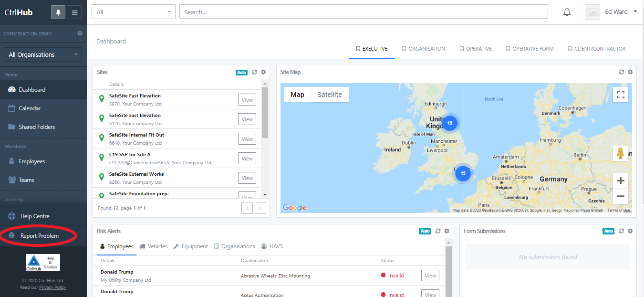View SafeSite External Works site
The height and width of the screenshot is (297, 644).
(x=247, y=178)
